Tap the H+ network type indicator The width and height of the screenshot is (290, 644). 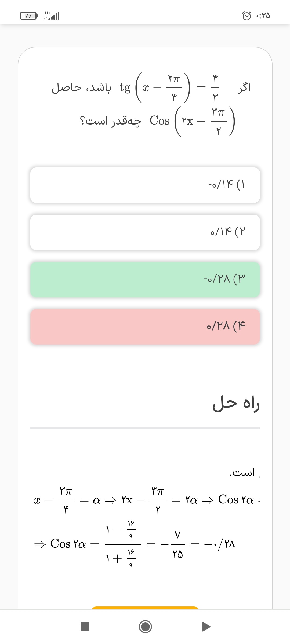coord(48,13)
